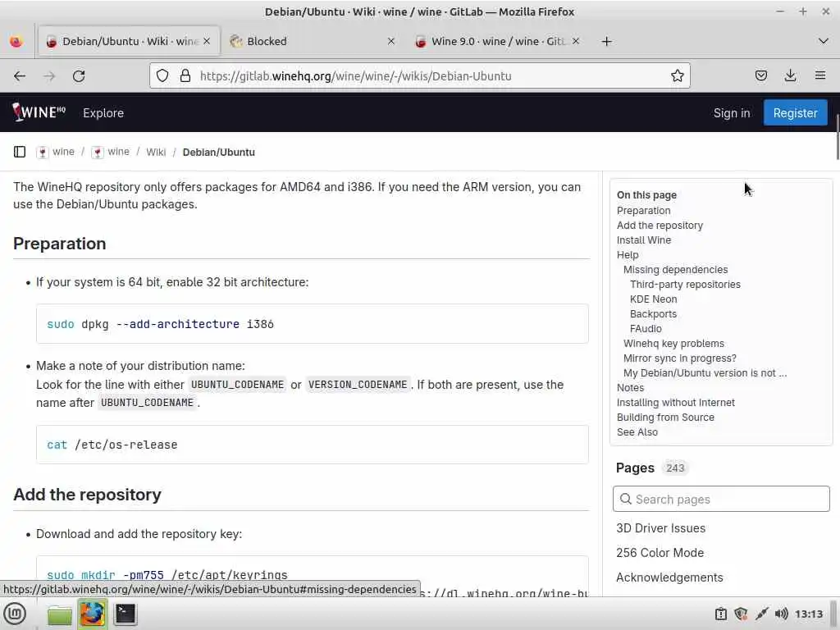Jump to See Also section
This screenshot has width=840, height=630.
click(637, 431)
